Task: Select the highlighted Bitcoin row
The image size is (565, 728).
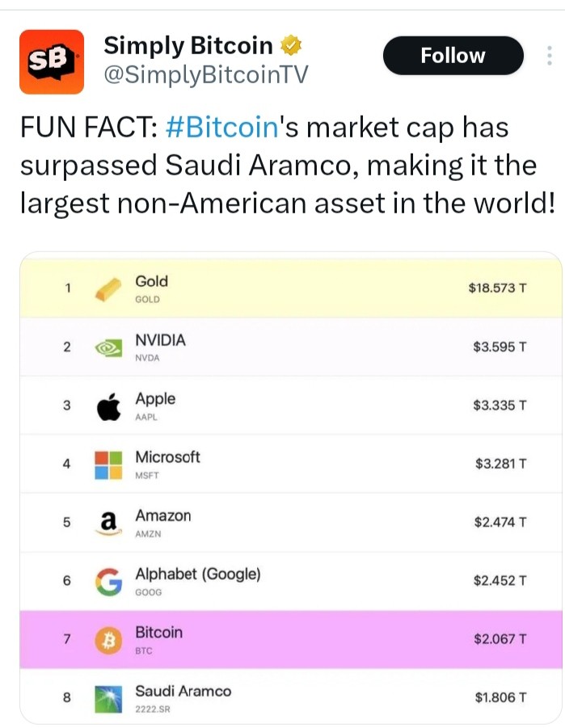Action: point(291,640)
